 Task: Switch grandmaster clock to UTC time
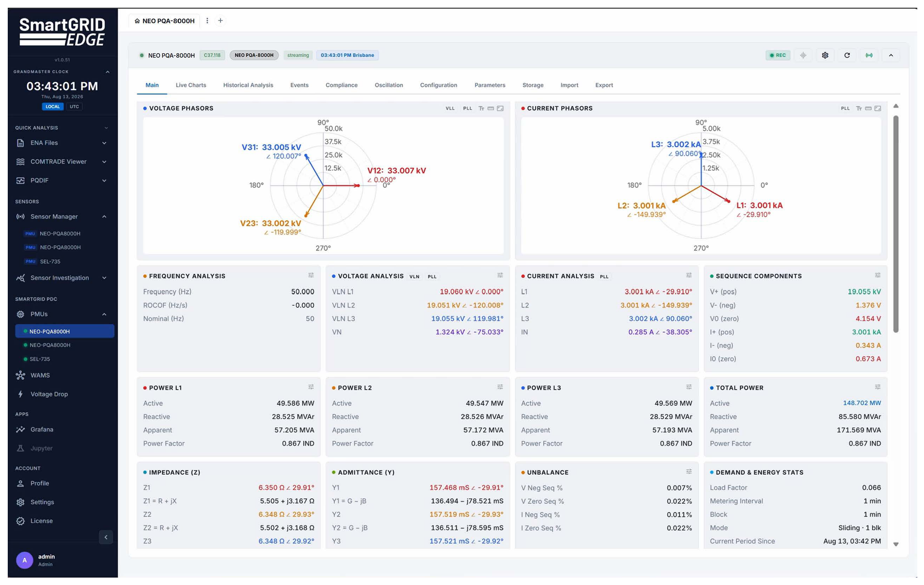click(x=74, y=107)
